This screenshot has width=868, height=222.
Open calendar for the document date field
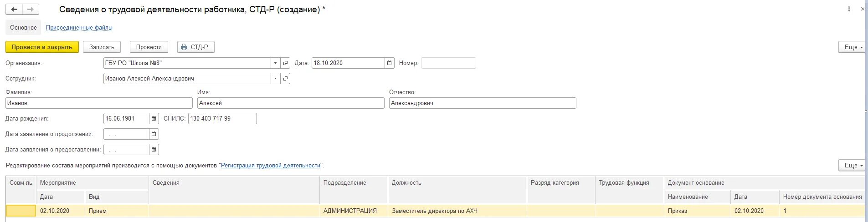[389, 63]
